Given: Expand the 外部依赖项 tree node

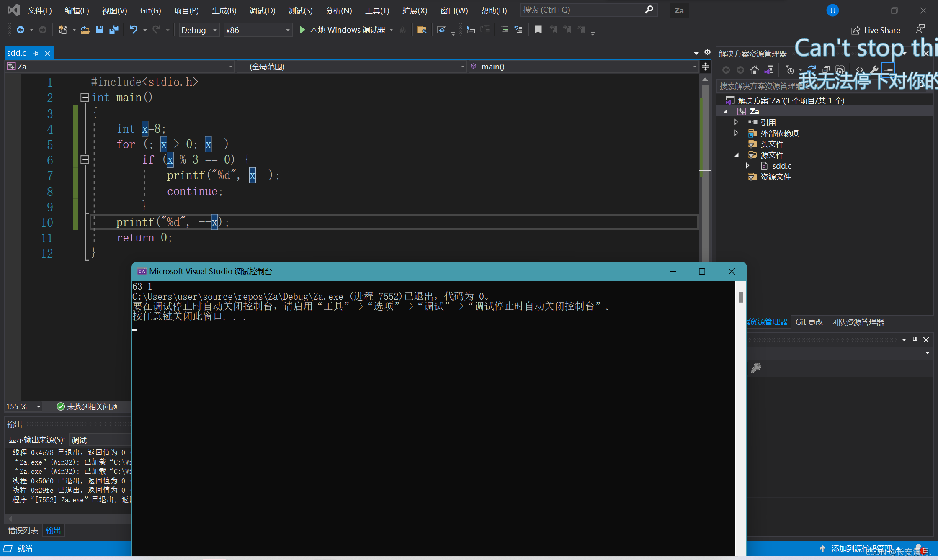Looking at the screenshot, I should click(x=736, y=133).
